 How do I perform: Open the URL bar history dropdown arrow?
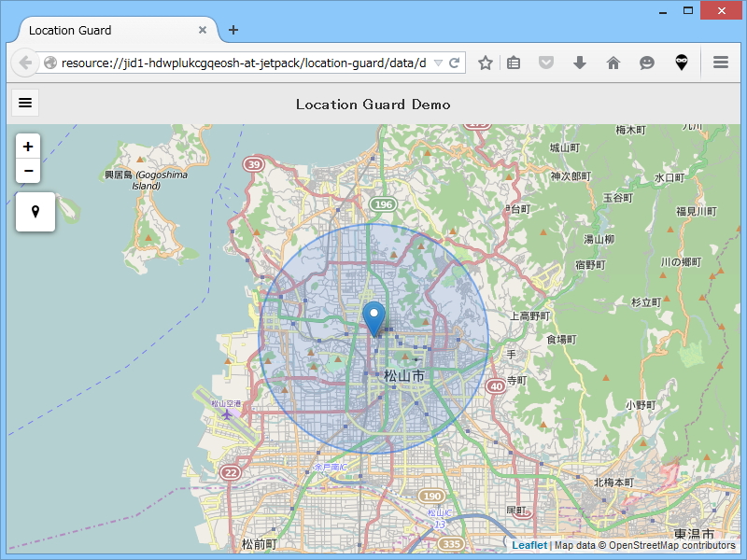(x=438, y=63)
